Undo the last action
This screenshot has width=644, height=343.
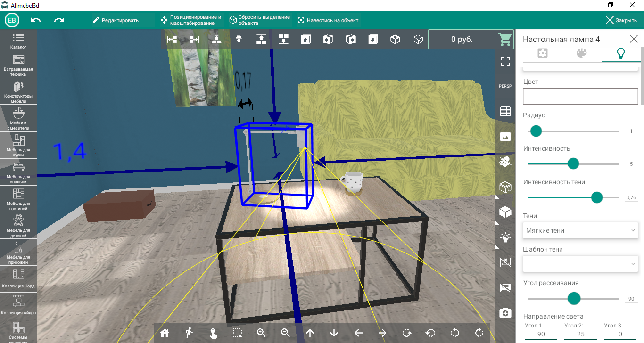coord(36,20)
